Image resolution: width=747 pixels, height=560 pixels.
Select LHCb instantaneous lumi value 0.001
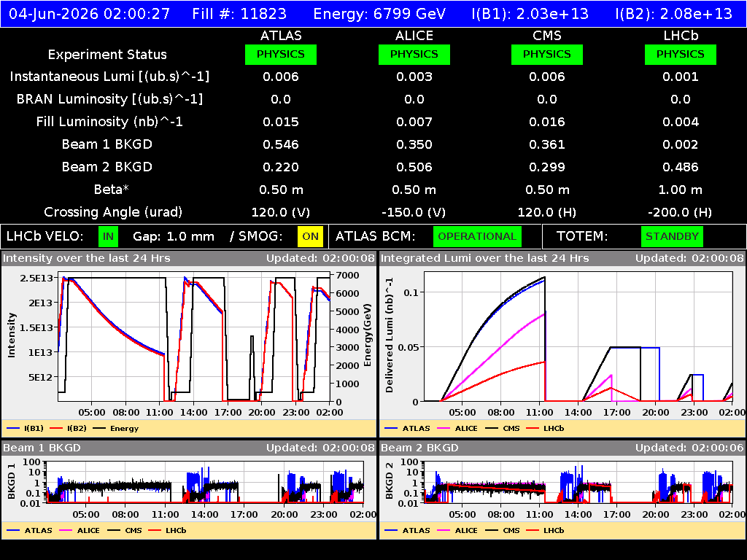pos(681,77)
